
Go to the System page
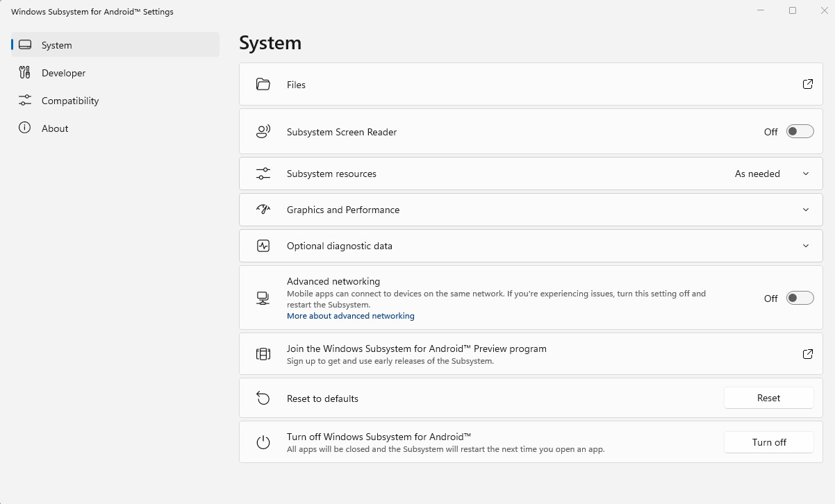click(x=115, y=45)
